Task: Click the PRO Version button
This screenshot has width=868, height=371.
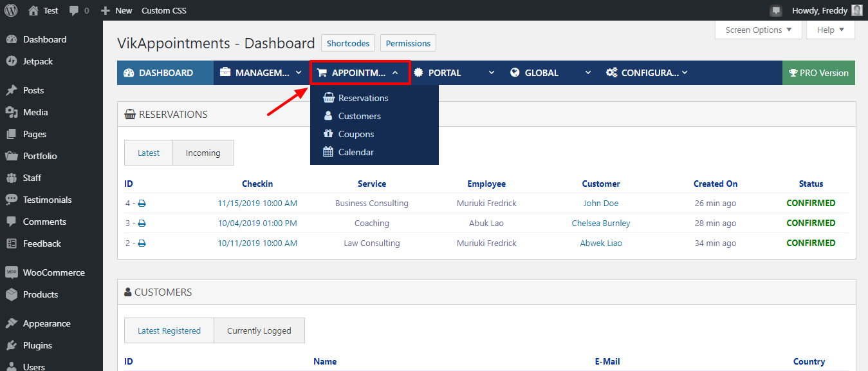Action: [x=818, y=73]
